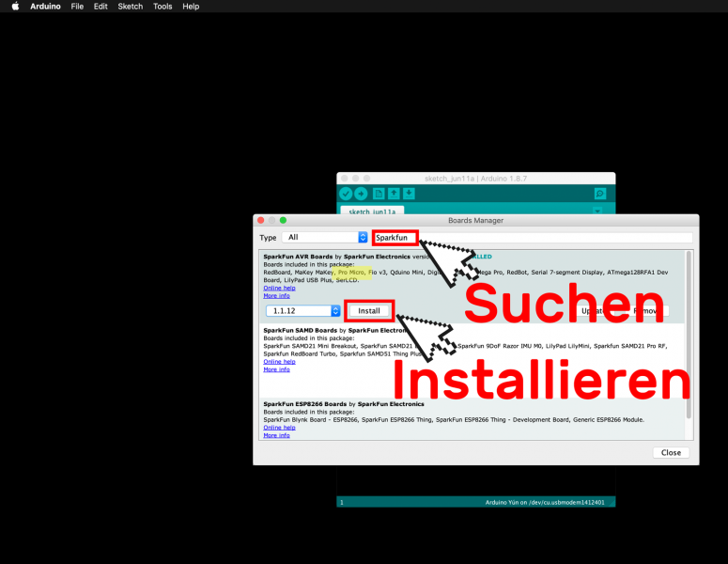Image resolution: width=728 pixels, height=564 pixels.
Task: Open Online help link under SparkFun AVR Boards
Action: 278,288
